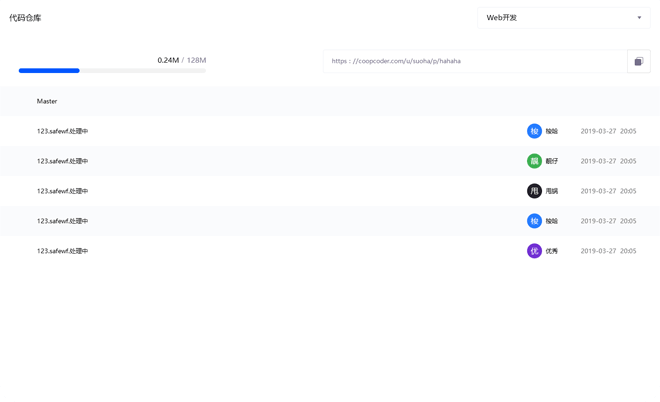Click the purple 优 avatar icon
The height and width of the screenshot is (402, 660).
[x=534, y=251]
